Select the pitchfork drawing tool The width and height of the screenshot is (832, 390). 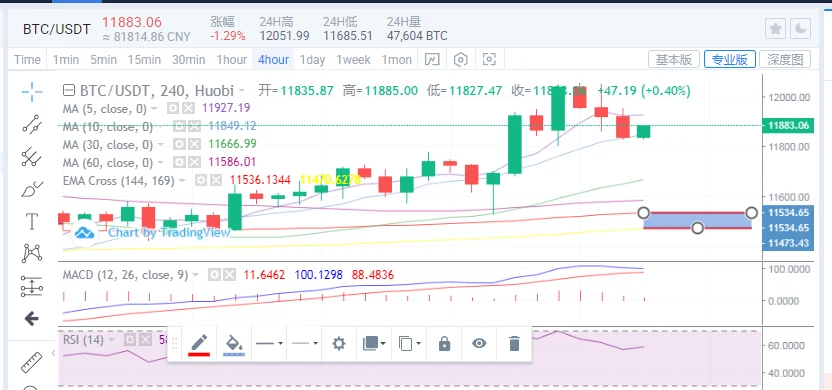(32, 157)
